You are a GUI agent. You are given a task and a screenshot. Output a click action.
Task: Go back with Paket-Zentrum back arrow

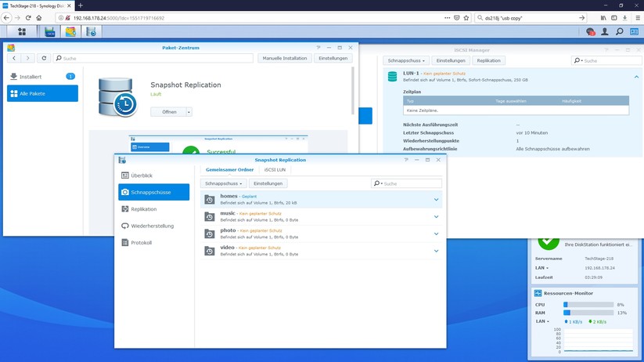[x=14, y=58]
